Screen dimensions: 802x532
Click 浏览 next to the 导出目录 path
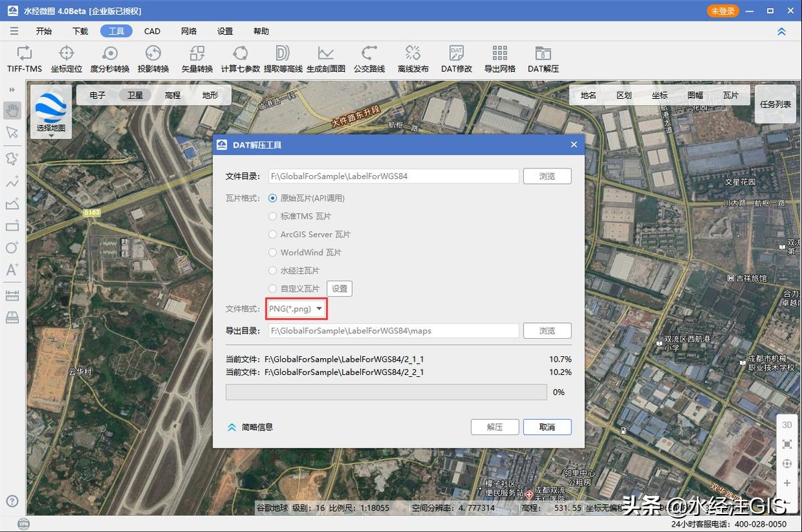(x=547, y=330)
